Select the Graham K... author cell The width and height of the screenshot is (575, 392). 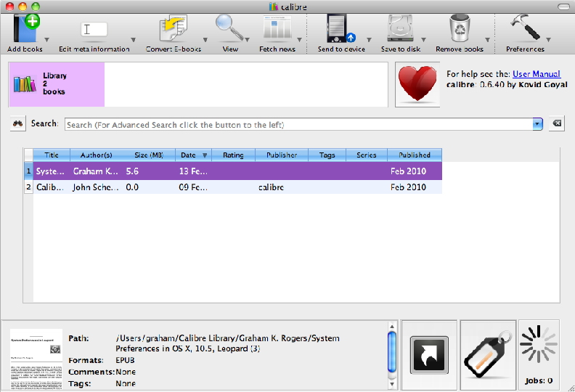click(x=96, y=171)
